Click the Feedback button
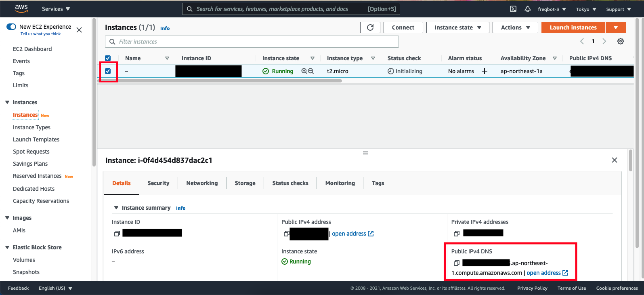The width and height of the screenshot is (644, 295). point(18,288)
